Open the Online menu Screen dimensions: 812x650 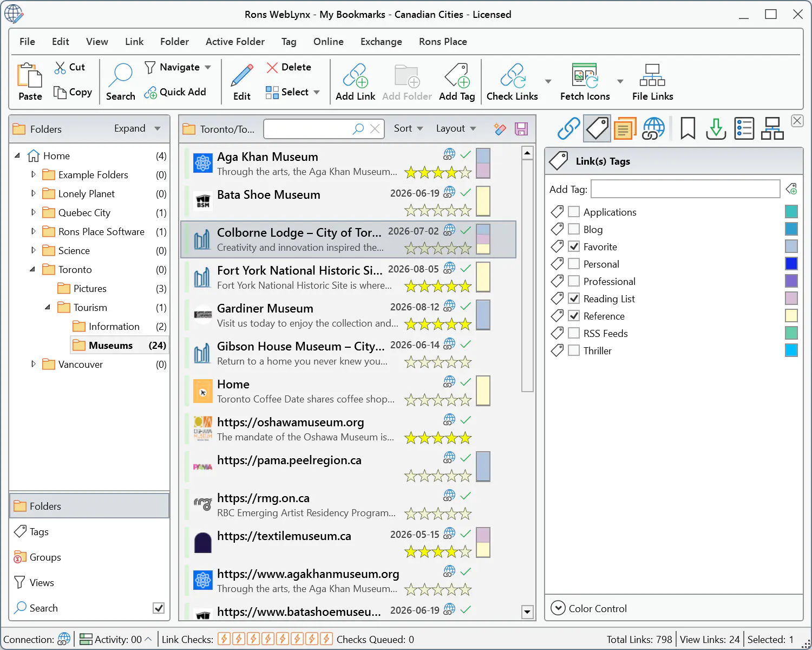tap(328, 42)
